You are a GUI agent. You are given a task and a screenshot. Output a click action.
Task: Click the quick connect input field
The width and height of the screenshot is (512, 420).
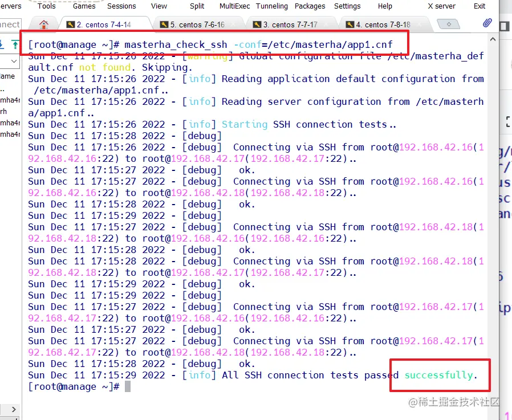pos(10,25)
